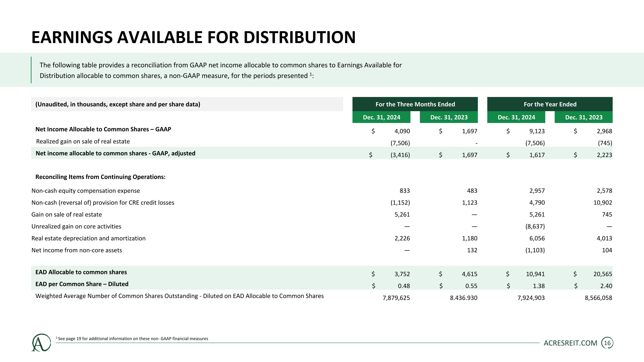644x362 pixels.
Task: Click the GAAP, adjusted highlighted row label
Action: (115, 153)
